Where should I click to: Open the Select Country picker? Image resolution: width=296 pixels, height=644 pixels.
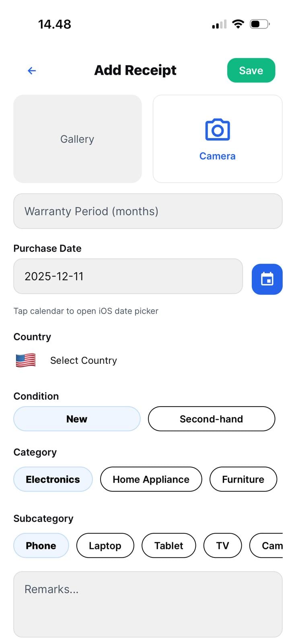coord(84,360)
